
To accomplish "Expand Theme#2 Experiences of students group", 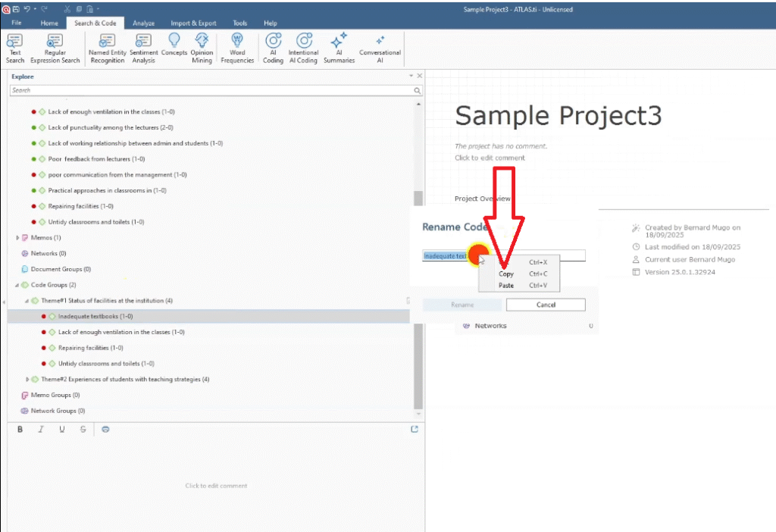I will point(27,379).
